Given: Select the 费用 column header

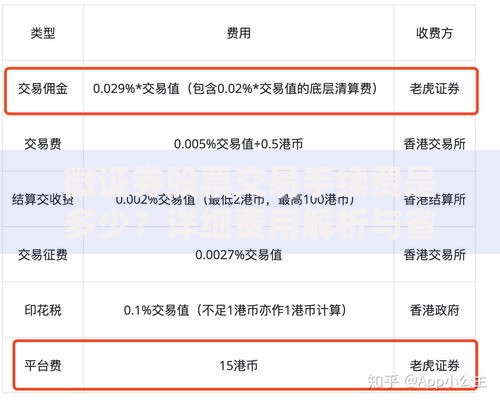Looking at the screenshot, I should pyautogui.click(x=238, y=33).
